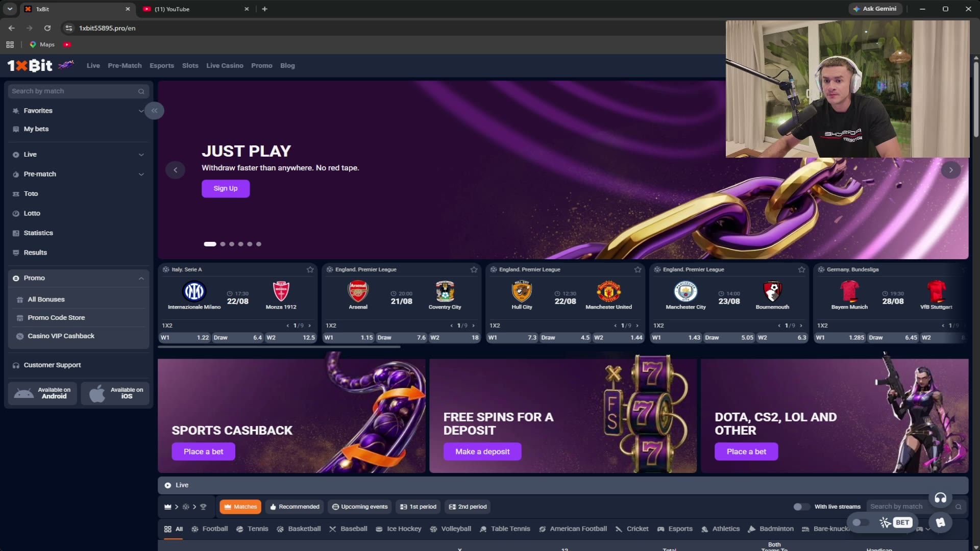This screenshot has width=980, height=551.
Task: Click the search magnifier in sidebar search
Action: point(141,91)
